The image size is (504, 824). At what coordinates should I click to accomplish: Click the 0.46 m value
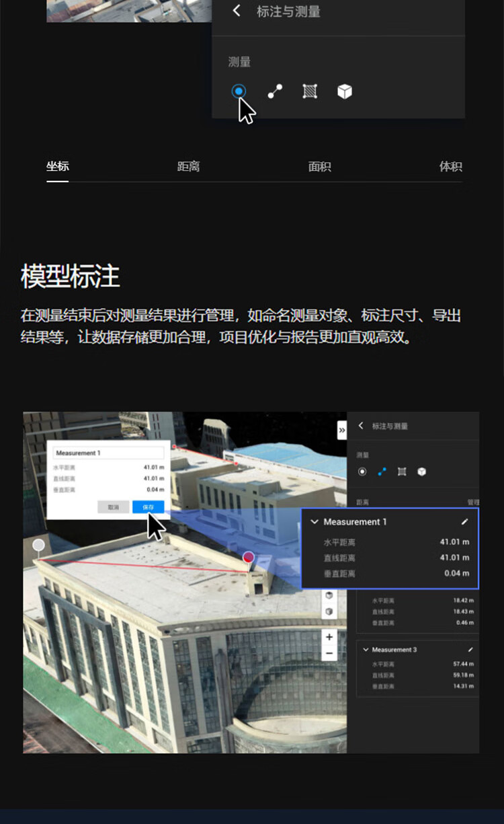[x=464, y=623]
